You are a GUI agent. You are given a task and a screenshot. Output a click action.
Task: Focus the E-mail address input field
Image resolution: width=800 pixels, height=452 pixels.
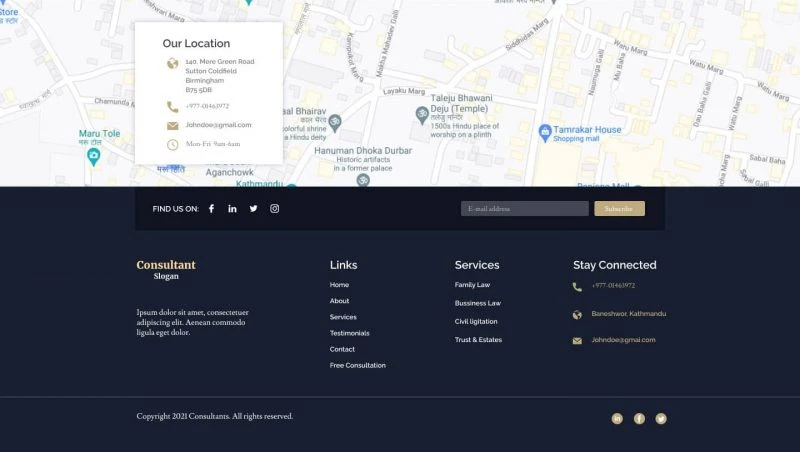[x=524, y=209]
